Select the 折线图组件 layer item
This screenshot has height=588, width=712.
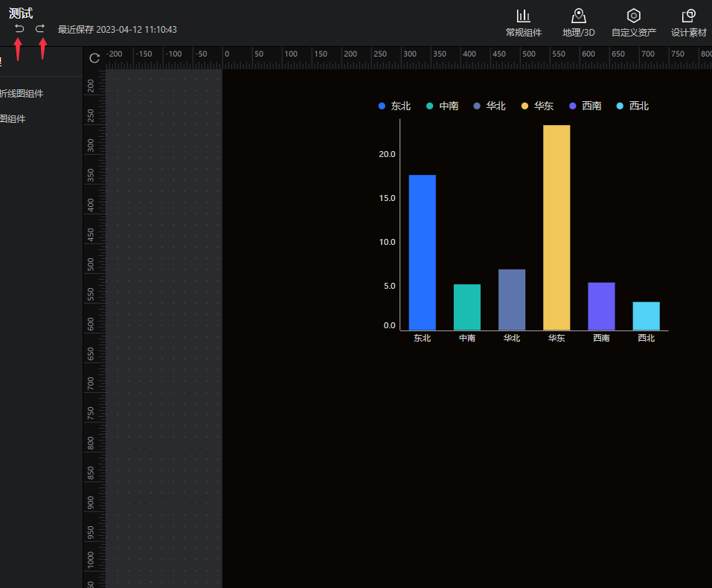pos(22,94)
